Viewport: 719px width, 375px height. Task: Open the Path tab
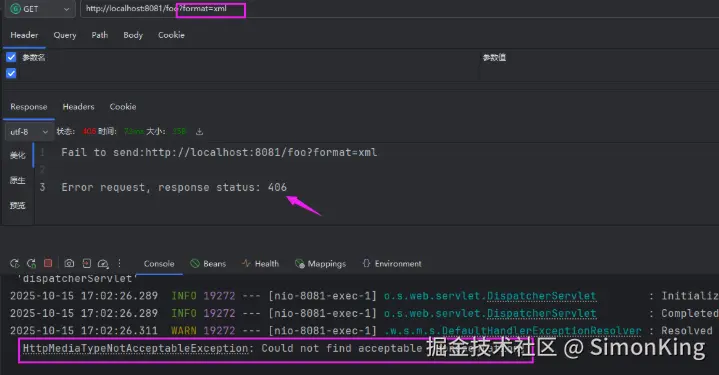tap(100, 35)
